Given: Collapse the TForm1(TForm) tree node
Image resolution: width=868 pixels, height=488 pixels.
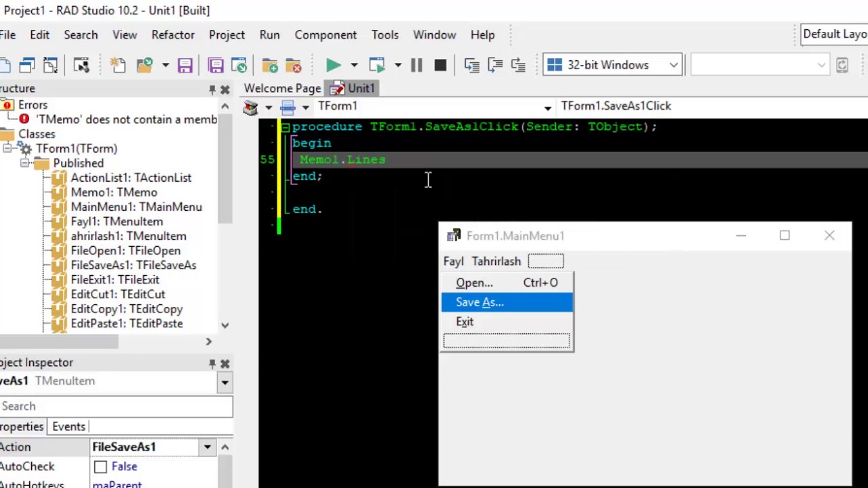Looking at the screenshot, I should [7, 148].
